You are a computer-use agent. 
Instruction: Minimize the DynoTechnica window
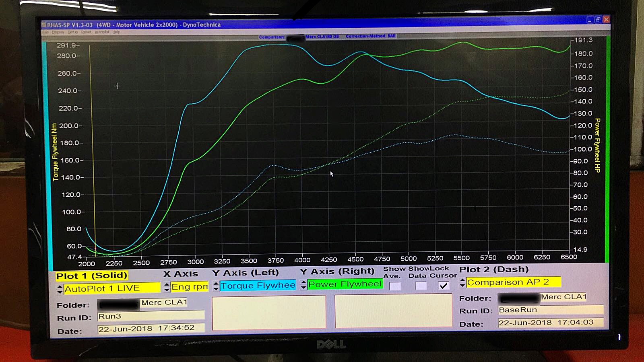(x=590, y=19)
